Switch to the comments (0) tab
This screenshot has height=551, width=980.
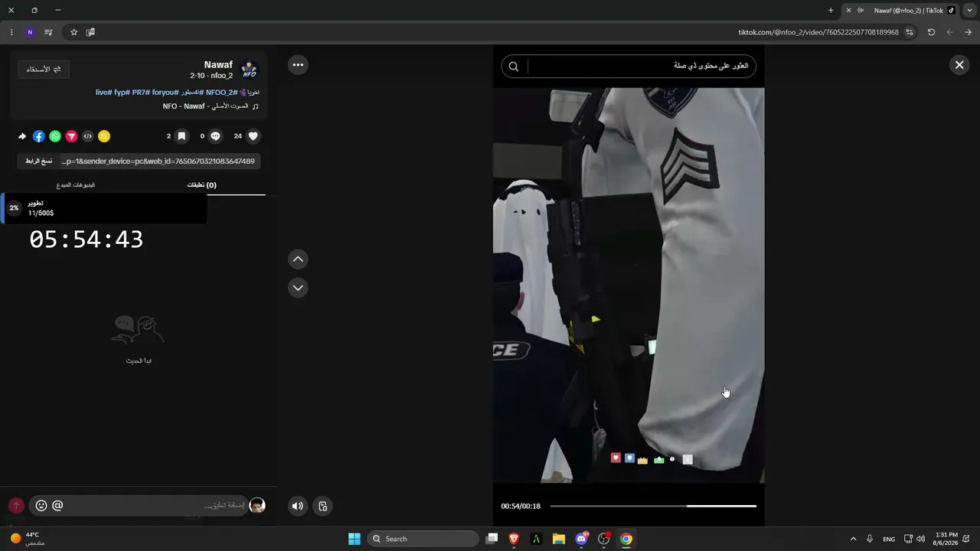pyautogui.click(x=202, y=185)
